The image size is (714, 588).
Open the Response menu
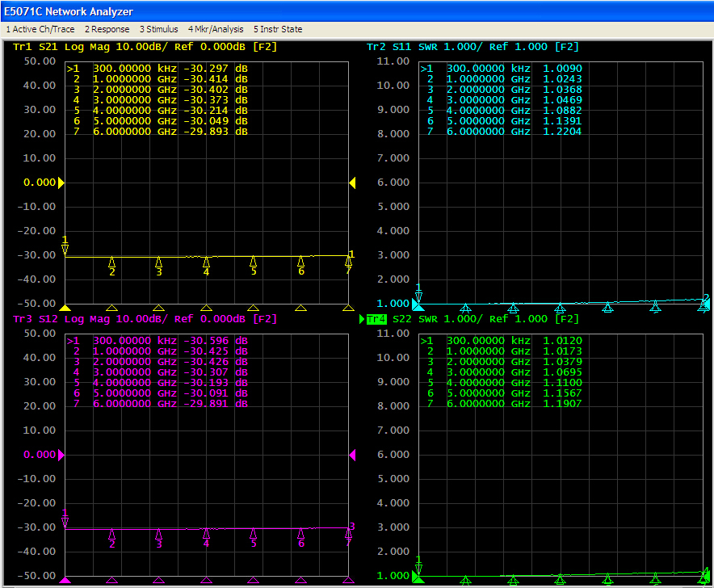coord(107,29)
